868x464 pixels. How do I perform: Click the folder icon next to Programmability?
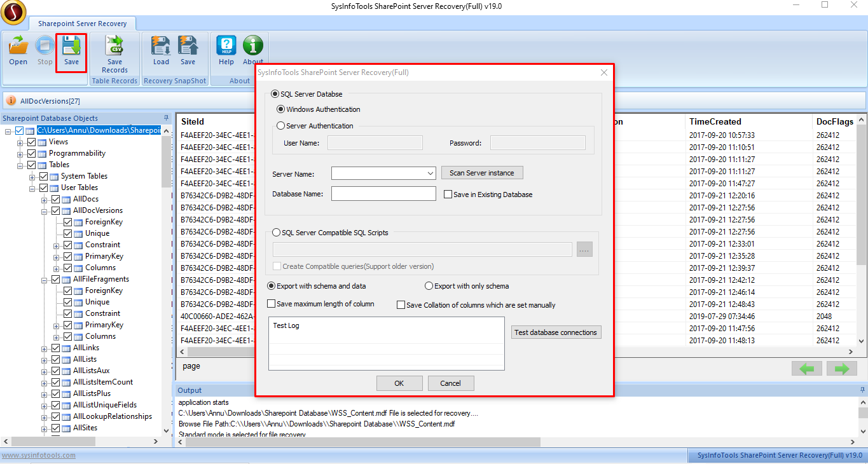tap(43, 153)
